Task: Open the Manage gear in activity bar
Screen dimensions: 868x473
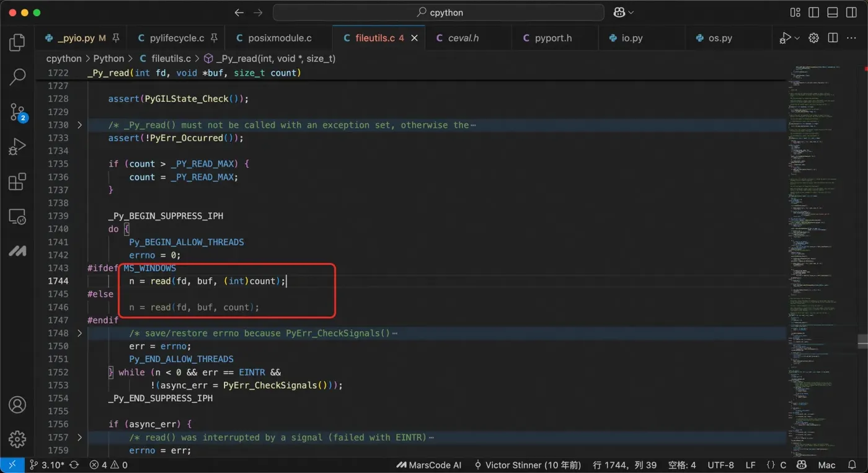Action: [17, 439]
